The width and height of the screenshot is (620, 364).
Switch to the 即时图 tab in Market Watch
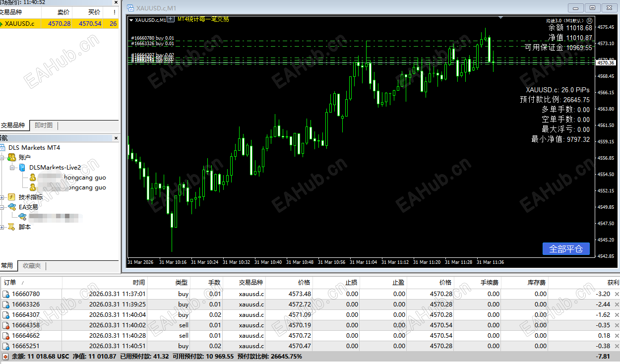pyautogui.click(x=43, y=125)
